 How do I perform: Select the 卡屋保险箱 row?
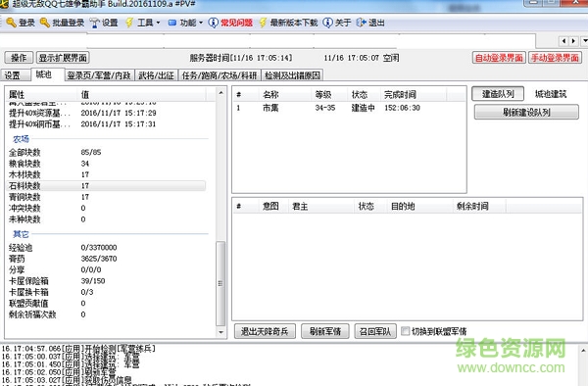(x=107, y=281)
